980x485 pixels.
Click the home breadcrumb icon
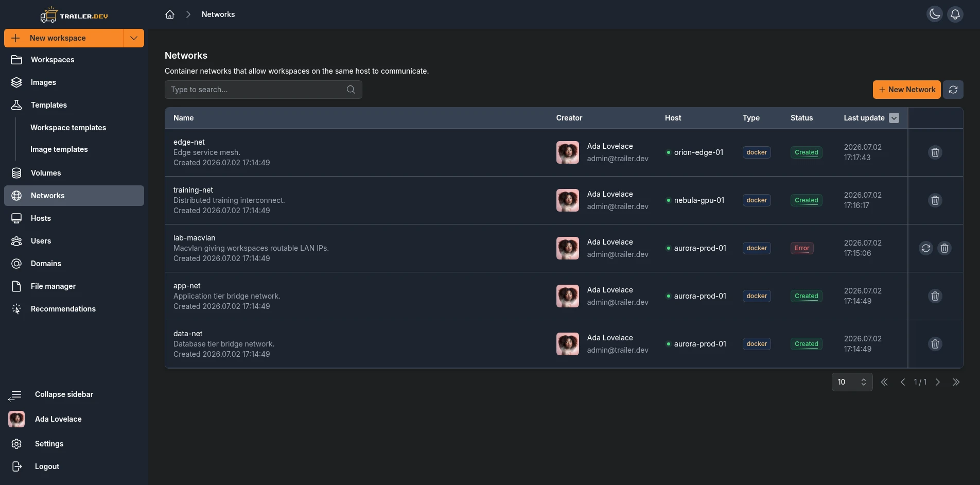tap(170, 14)
